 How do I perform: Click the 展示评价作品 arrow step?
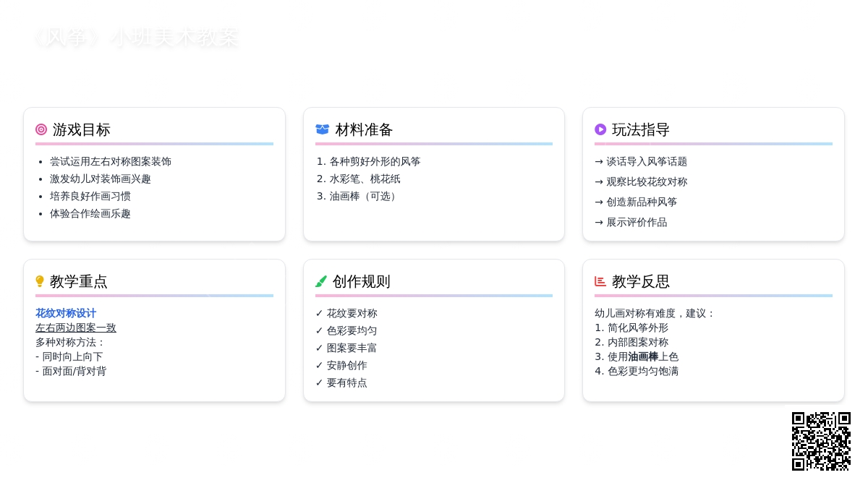click(631, 222)
